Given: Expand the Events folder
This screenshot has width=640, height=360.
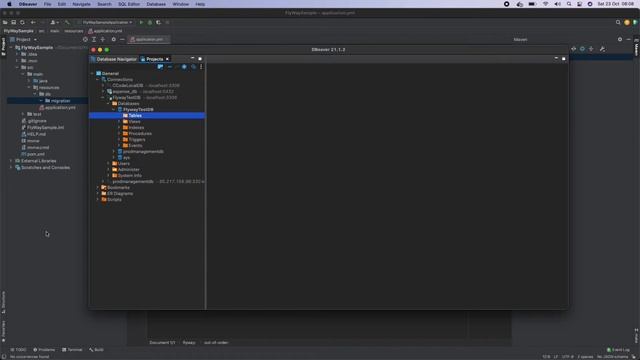Looking at the screenshot, I should tap(119, 146).
